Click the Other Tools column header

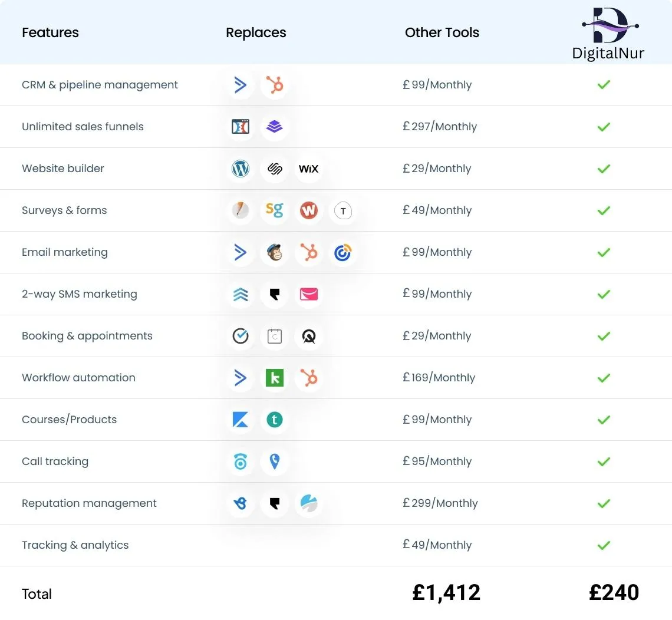point(442,32)
